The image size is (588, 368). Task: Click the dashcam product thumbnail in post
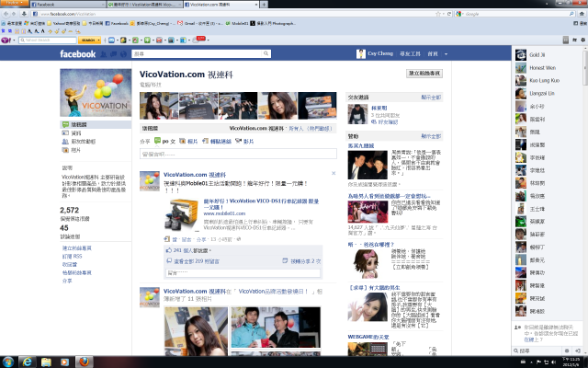[181, 214]
